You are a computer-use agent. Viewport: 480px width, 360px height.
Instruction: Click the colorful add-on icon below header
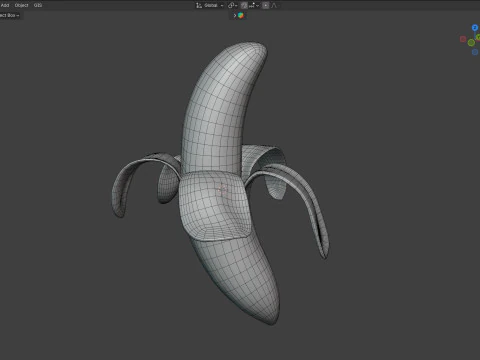click(x=241, y=15)
